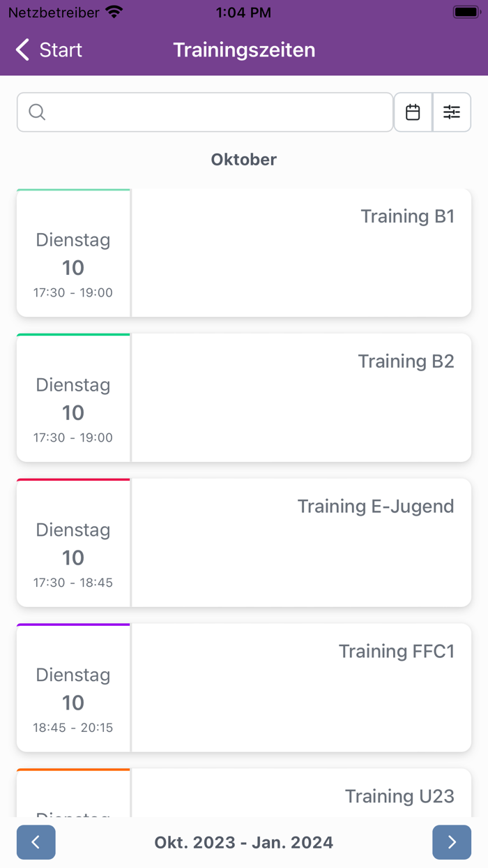Select the right navigation arrow at bottom
Image resolution: width=488 pixels, height=868 pixels.
452,842
